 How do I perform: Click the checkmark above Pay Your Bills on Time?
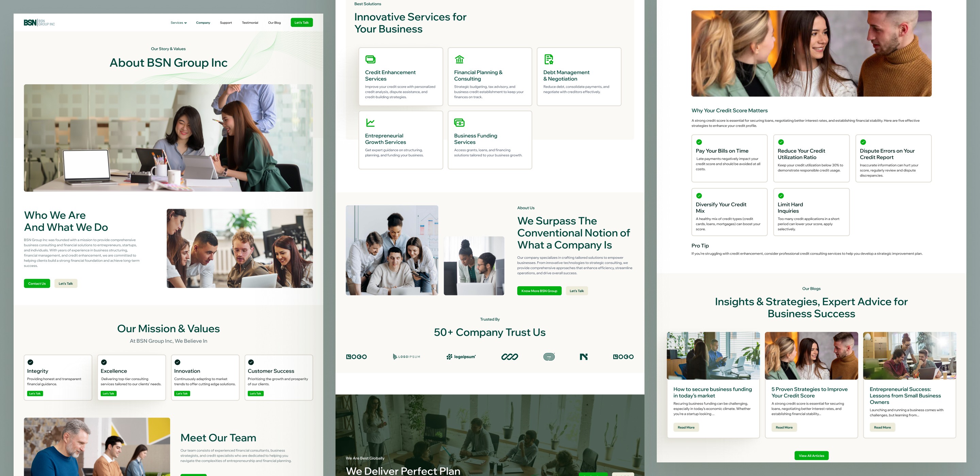tap(699, 142)
